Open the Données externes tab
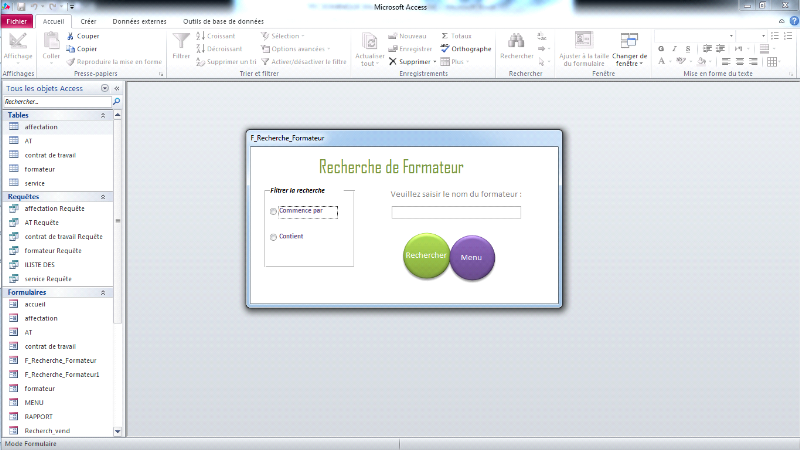This screenshot has height=450, width=800. click(139, 20)
